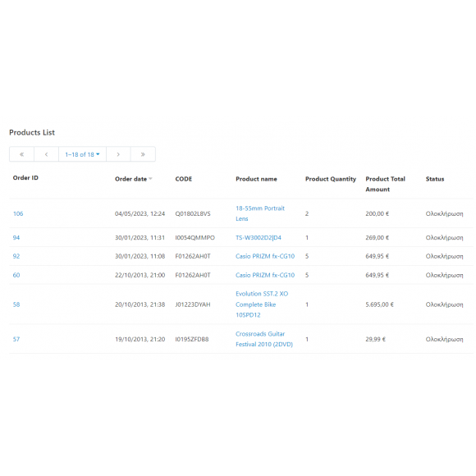Screen dimensions: 476x476
Task: Select the 5.695,00 € amount
Action: [379, 304]
